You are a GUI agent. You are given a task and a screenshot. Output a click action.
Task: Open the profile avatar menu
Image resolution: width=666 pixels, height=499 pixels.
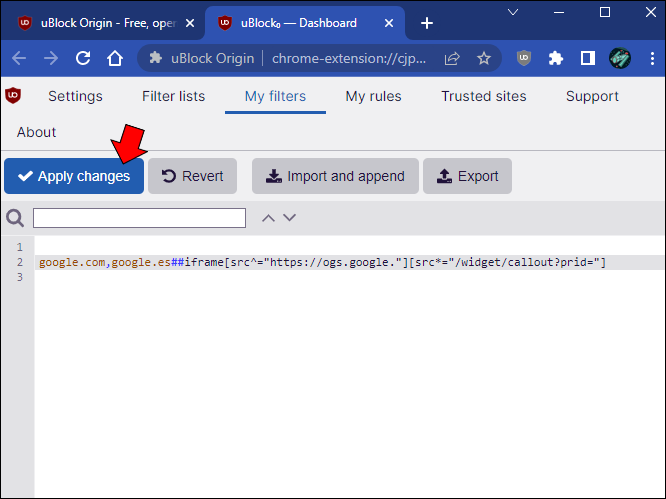tap(620, 58)
